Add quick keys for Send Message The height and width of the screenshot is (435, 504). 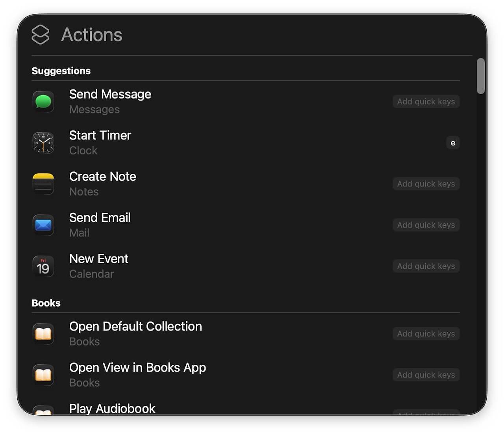[x=426, y=102]
